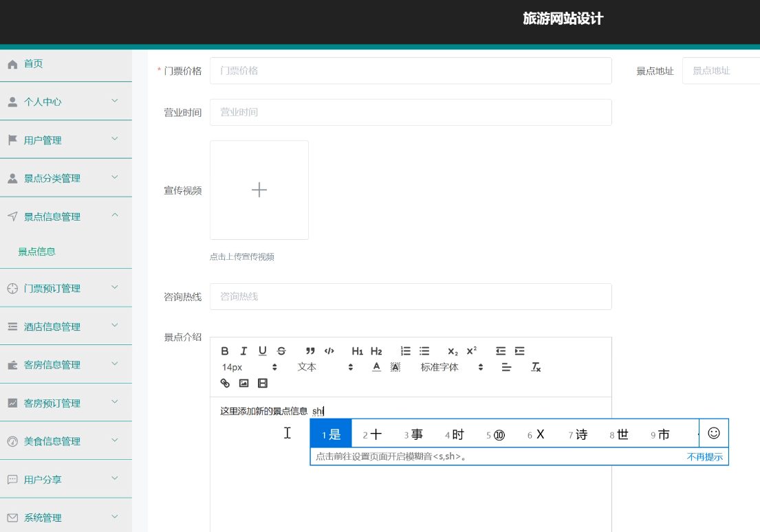The width and height of the screenshot is (760, 532).
Task: Upload a 宣传视频 via plus box
Action: tap(259, 190)
